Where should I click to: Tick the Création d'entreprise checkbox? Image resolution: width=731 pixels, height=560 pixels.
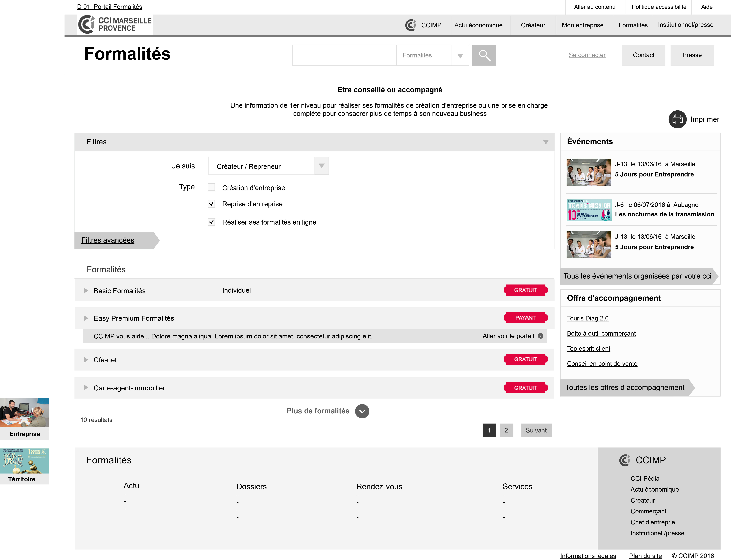(x=211, y=187)
